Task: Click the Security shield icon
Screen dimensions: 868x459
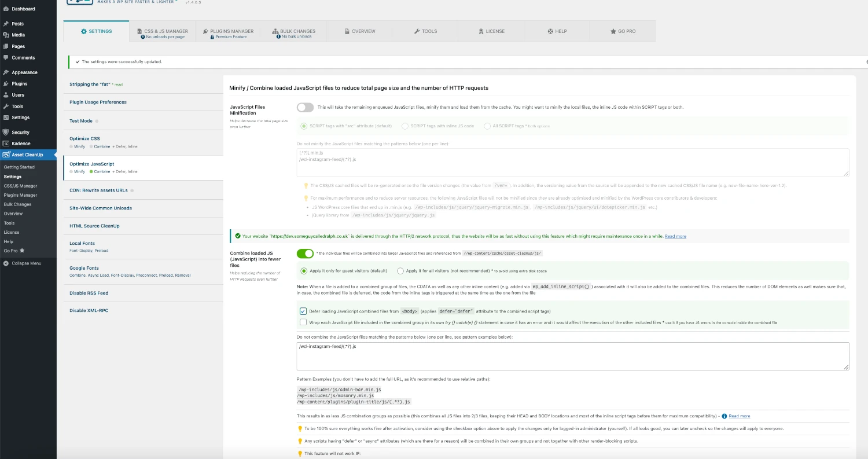Action: (x=6, y=133)
